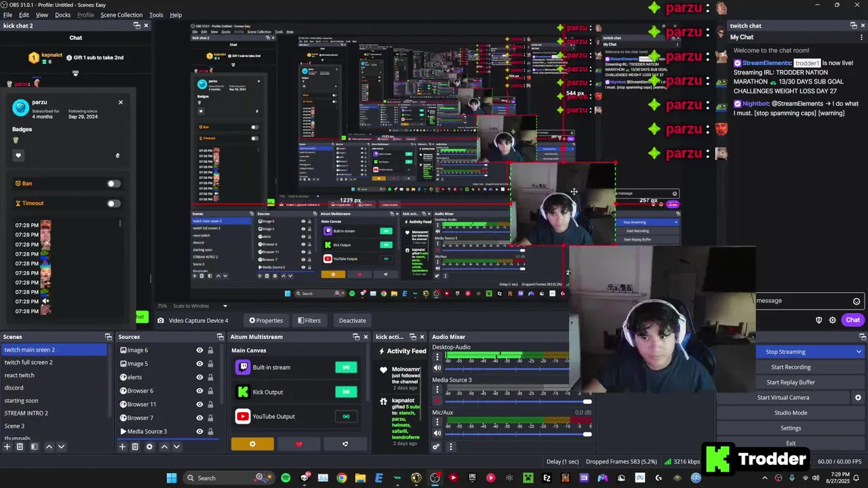Move the selected scene down
Viewport: 868px width, 488px height.
tap(61, 447)
